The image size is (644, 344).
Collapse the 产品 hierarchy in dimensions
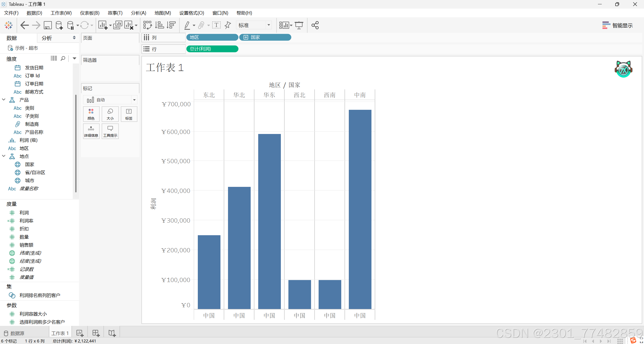point(4,100)
